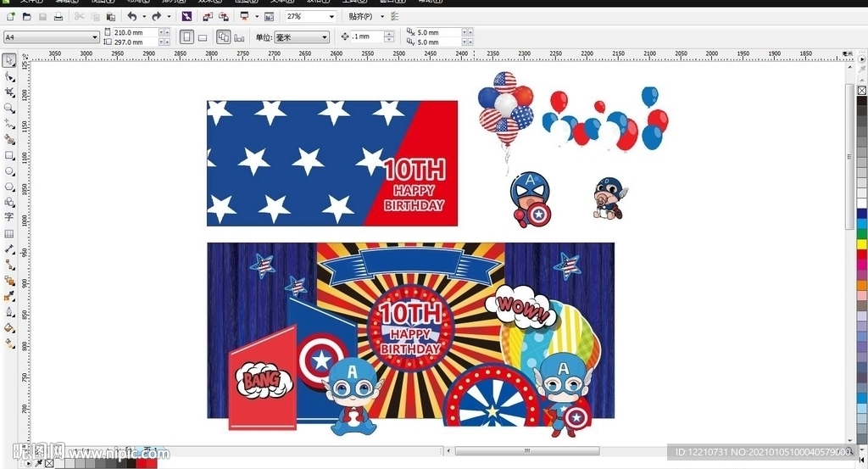The width and height of the screenshot is (868, 469).
Task: Create a new document
Action: pyautogui.click(x=10, y=17)
